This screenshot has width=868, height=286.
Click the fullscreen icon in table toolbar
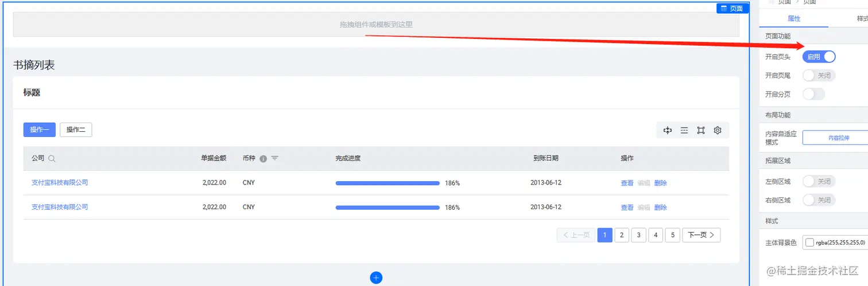701,130
